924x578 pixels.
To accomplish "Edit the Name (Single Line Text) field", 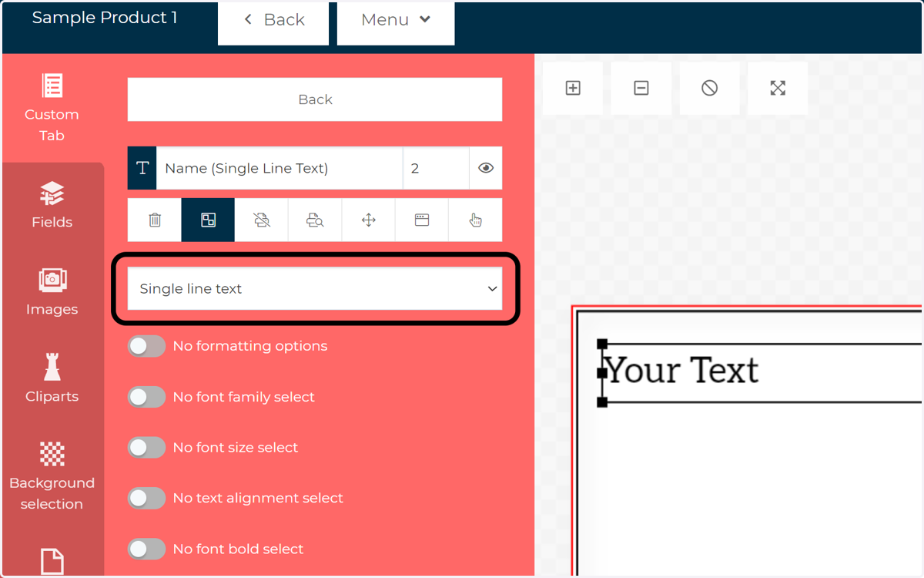I will pyautogui.click(x=279, y=168).
